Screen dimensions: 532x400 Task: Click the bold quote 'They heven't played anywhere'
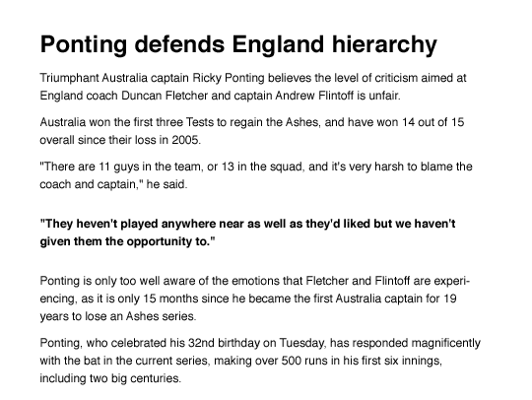[247, 233]
